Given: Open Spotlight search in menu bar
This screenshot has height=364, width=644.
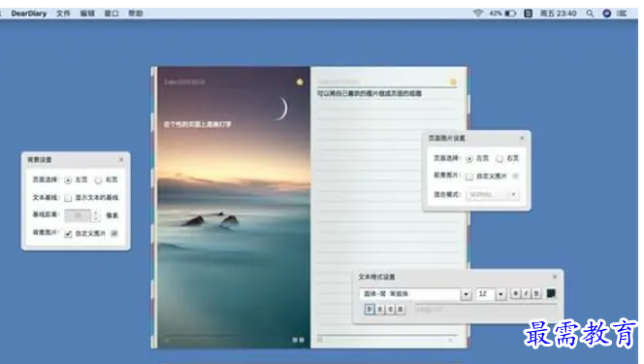Looking at the screenshot, I should (x=590, y=14).
